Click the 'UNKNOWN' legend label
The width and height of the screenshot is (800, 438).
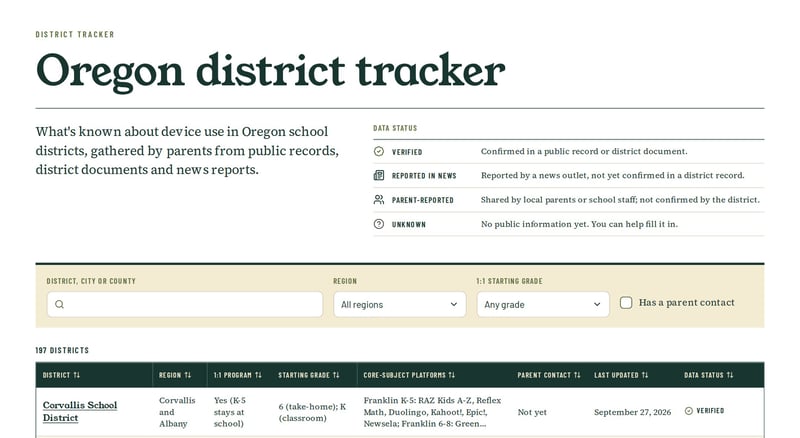pos(409,224)
